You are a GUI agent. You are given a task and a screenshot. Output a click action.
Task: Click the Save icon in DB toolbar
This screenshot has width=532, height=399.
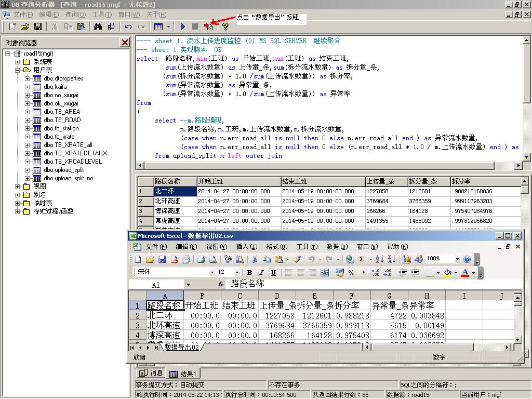[x=37, y=26]
